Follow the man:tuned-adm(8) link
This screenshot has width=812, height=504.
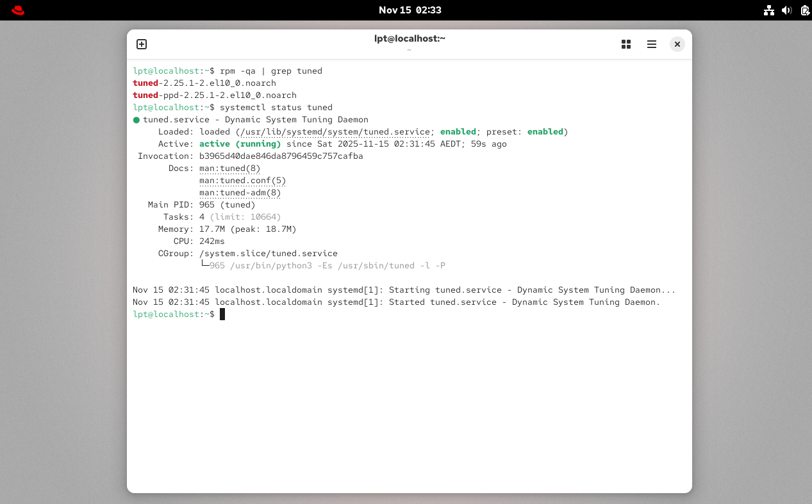240,193
